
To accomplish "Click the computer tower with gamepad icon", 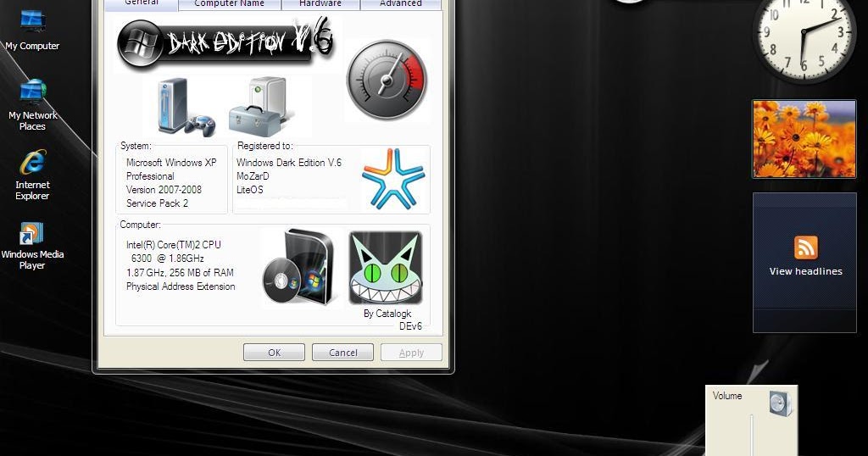I will 186,106.
